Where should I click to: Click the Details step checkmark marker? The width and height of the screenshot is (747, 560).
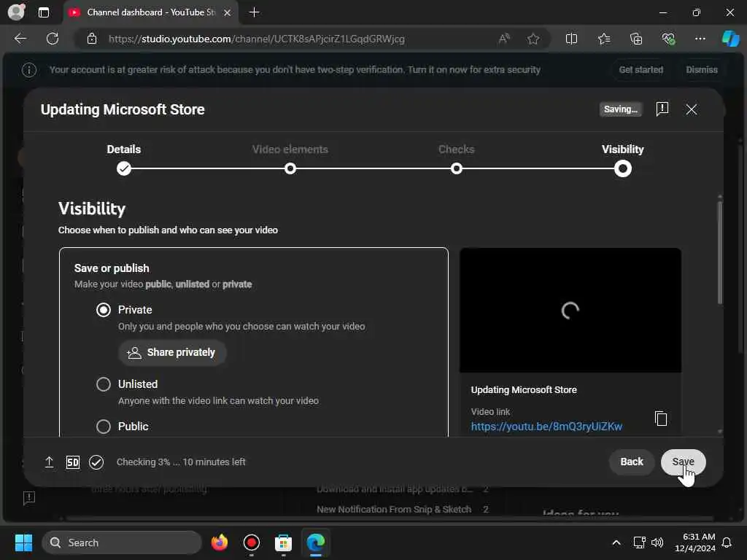[x=124, y=168]
